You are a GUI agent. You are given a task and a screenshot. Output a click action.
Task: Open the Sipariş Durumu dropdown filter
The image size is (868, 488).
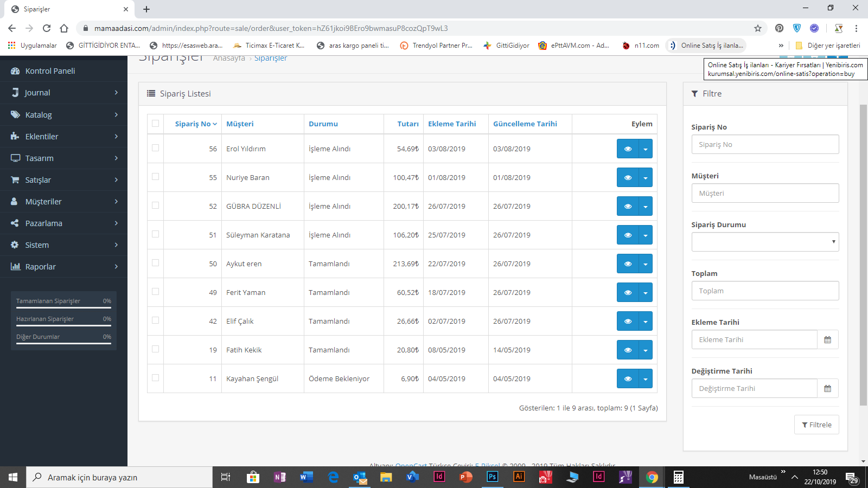click(x=765, y=242)
